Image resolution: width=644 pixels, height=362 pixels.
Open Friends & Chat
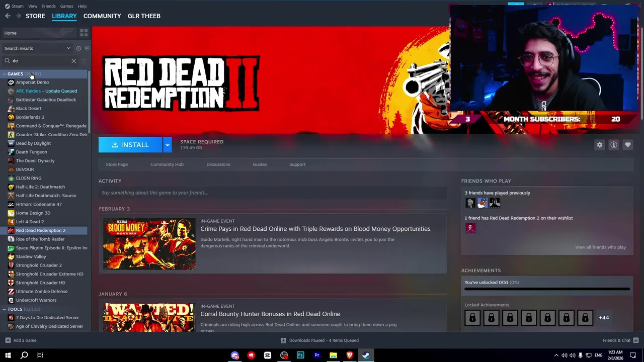(x=620, y=340)
